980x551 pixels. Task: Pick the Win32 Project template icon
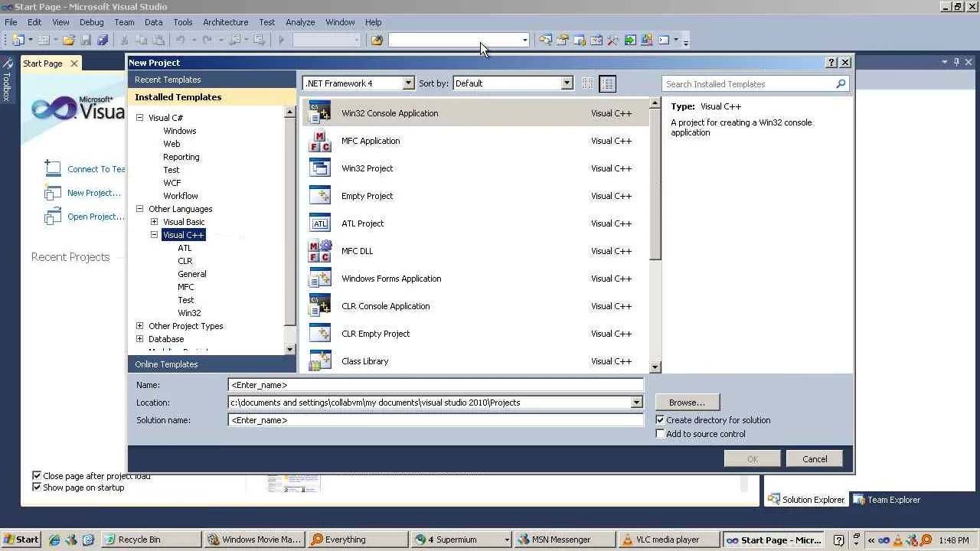[x=319, y=168]
